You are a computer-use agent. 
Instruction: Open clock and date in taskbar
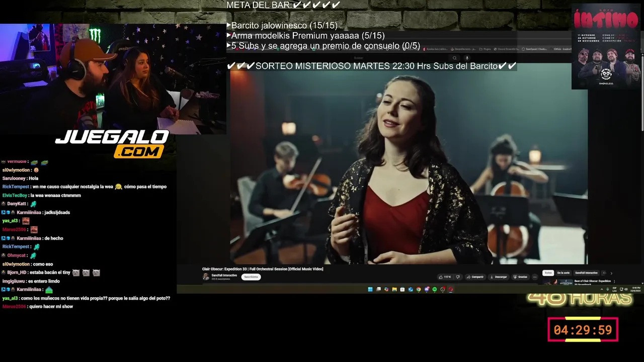point(636,289)
